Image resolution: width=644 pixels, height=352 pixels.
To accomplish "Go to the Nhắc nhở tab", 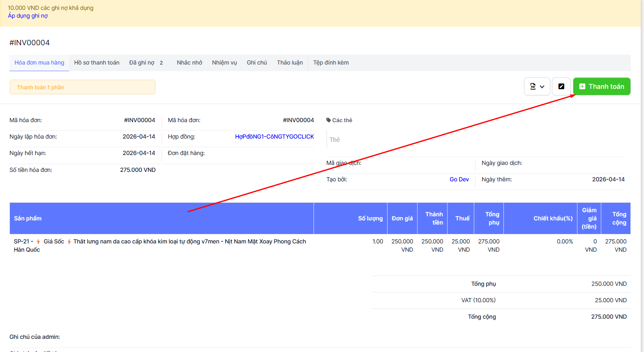I will tap(189, 63).
